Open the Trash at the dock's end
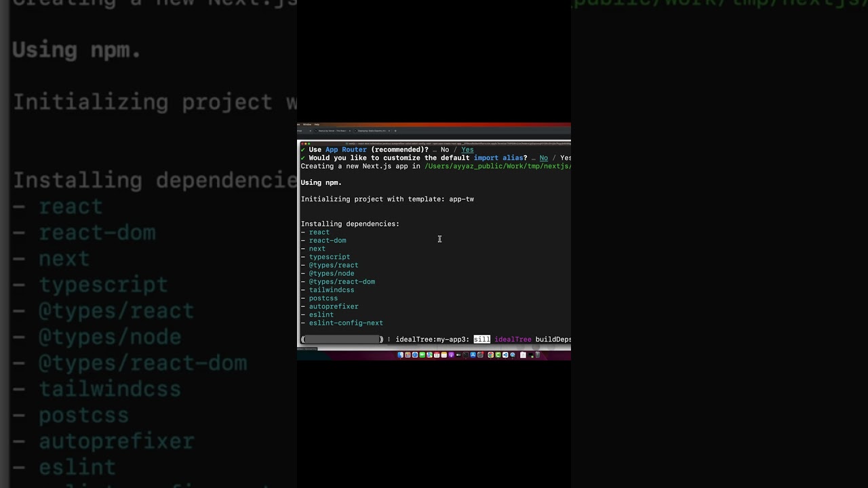 [x=537, y=354]
